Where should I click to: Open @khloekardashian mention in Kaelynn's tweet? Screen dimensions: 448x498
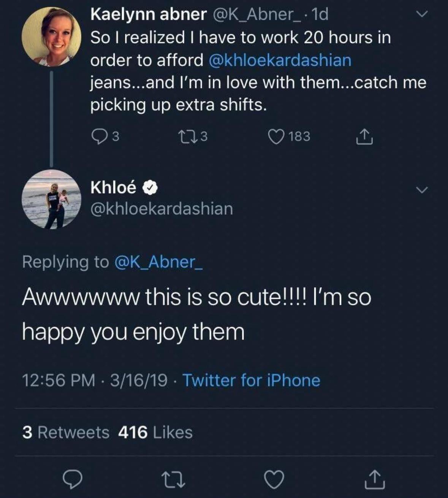click(280, 60)
